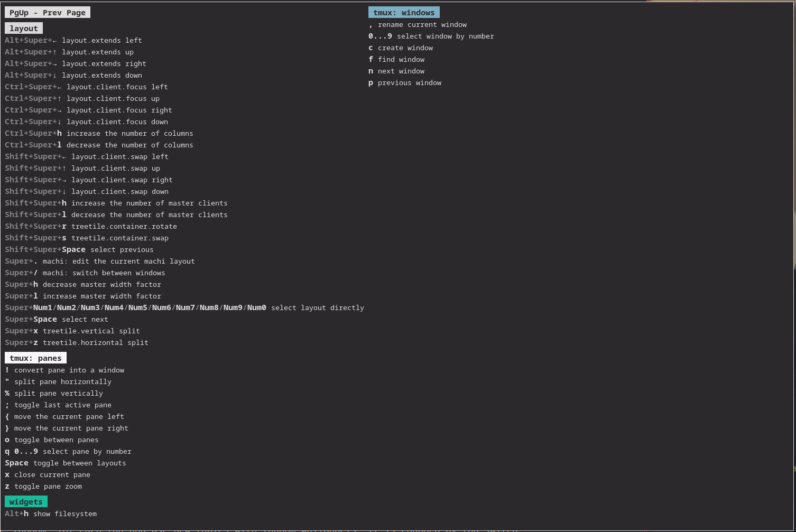Click the "select layout directly" entry
796x532 pixels.
coord(184,307)
